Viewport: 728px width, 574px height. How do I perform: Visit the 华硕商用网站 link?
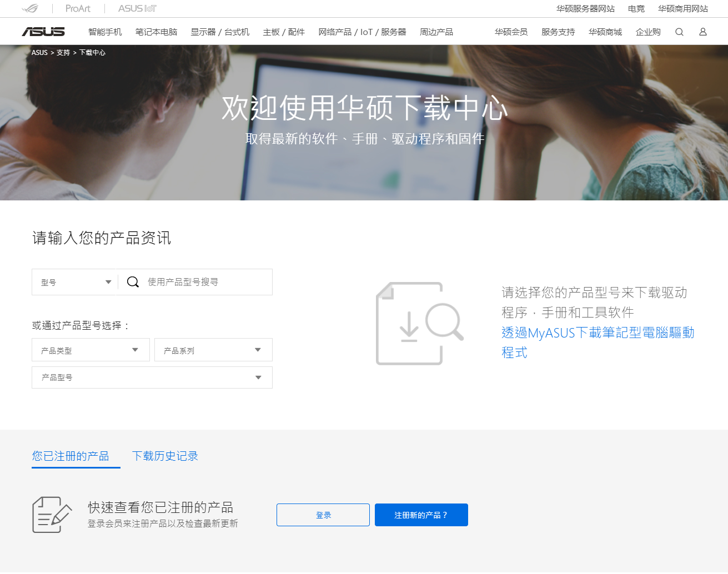(683, 8)
